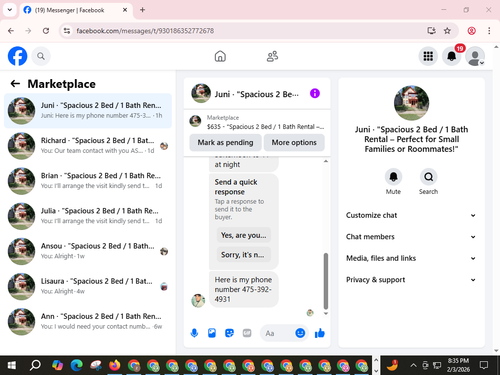Open the Windows notification center icon
This screenshot has height=375, width=500.
tap(484, 365)
